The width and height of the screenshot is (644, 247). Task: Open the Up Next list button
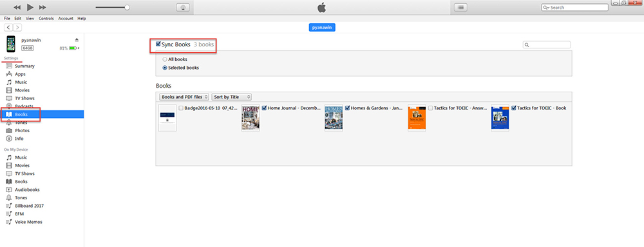click(460, 7)
